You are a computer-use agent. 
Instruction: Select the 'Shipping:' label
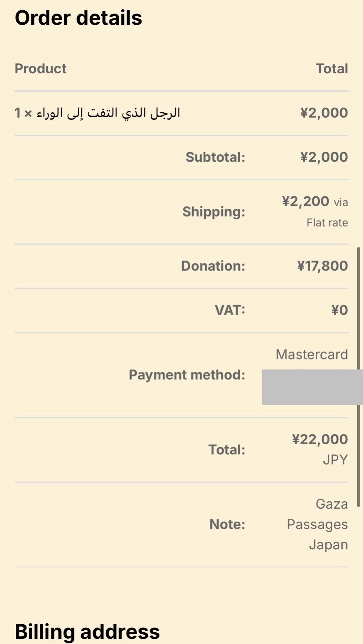pos(214,212)
